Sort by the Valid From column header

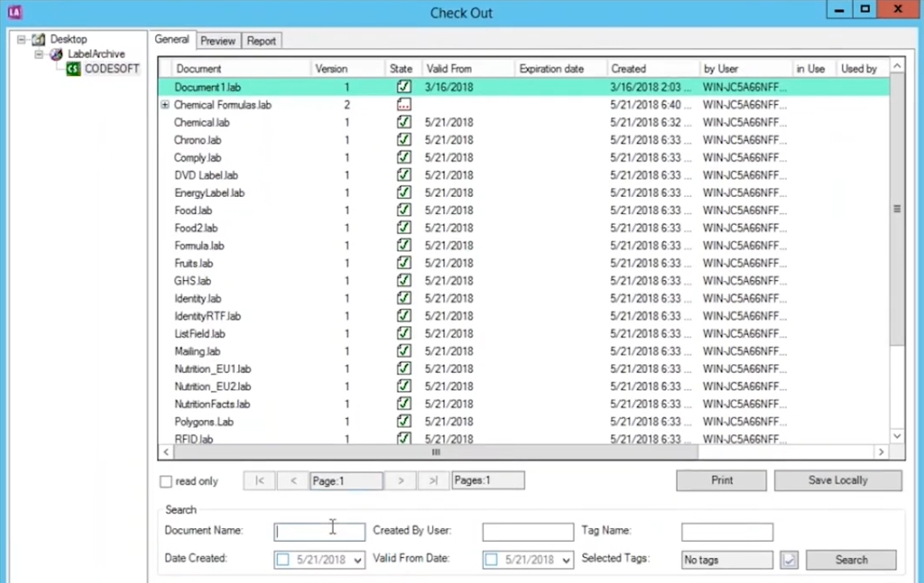(468, 69)
